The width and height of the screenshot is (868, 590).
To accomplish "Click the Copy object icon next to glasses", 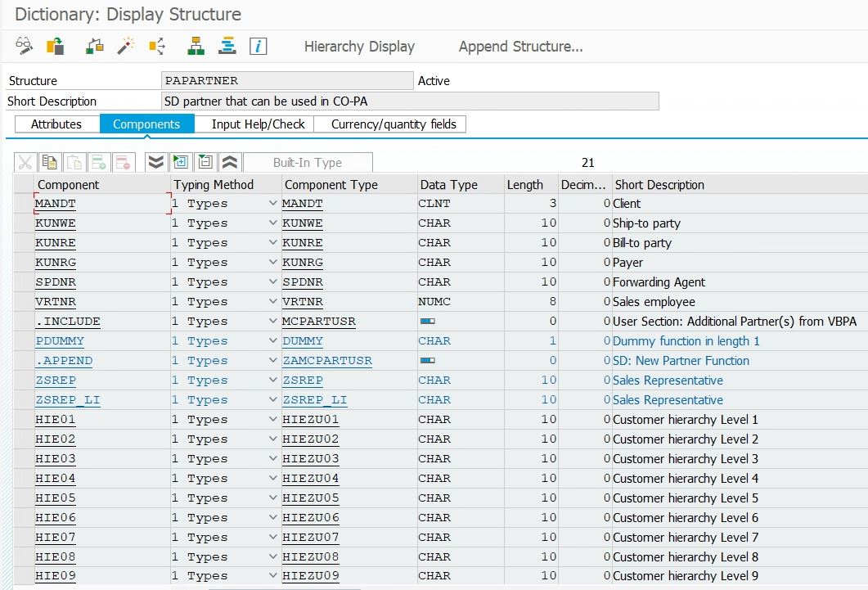I will (x=56, y=47).
